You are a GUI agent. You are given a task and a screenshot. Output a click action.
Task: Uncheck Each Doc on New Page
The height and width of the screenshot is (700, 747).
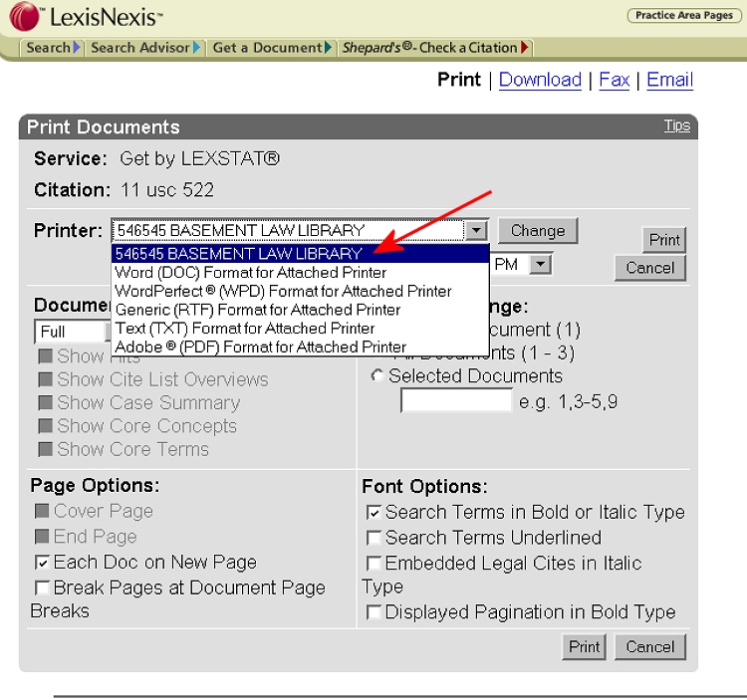[x=42, y=563]
